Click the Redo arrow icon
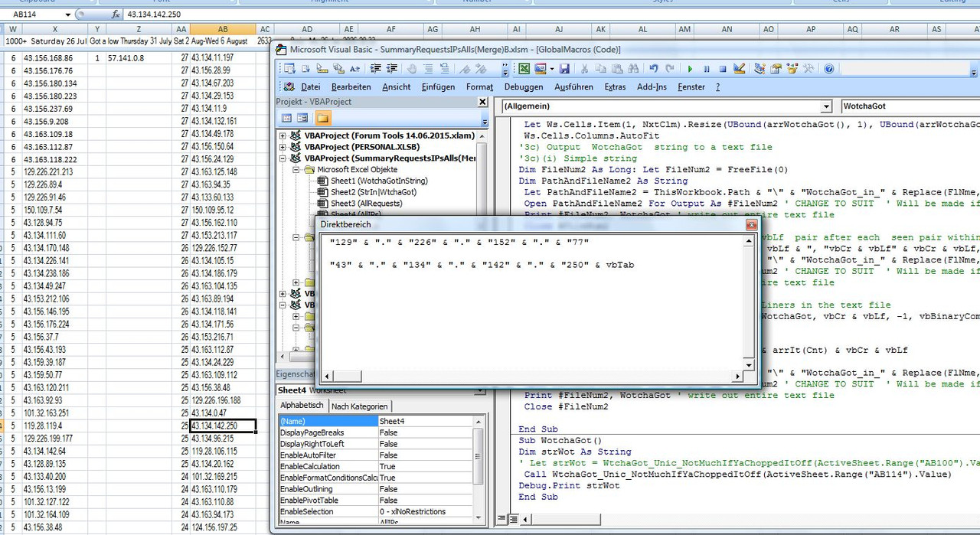 click(x=669, y=69)
